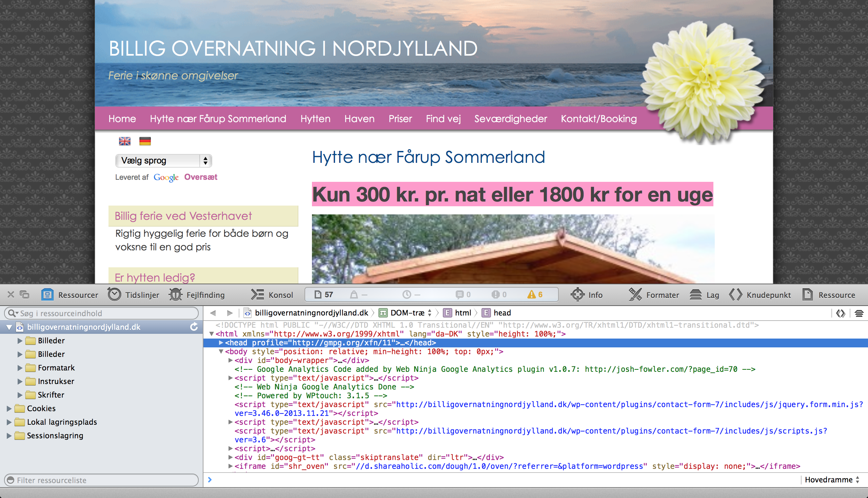This screenshot has height=498, width=868.
Task: Expand the head element in DOM tree
Action: click(221, 342)
